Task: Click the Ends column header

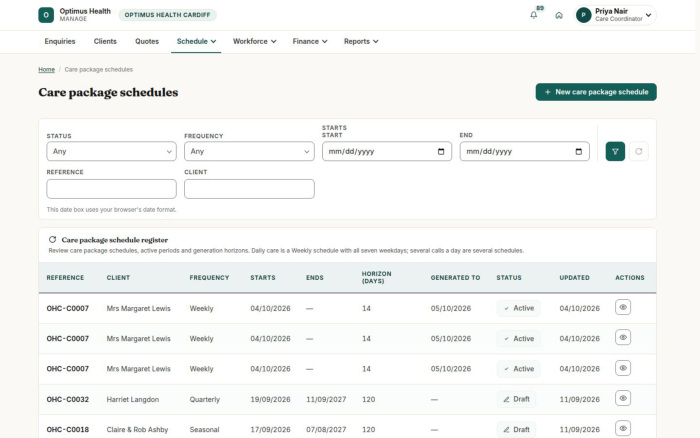Action: click(315, 278)
